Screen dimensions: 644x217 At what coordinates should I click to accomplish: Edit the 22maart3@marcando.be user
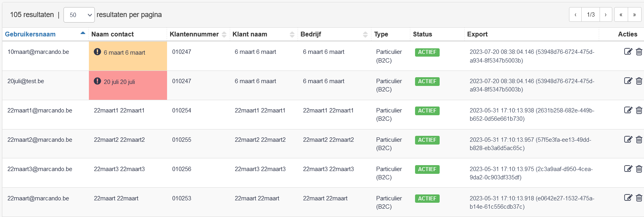(628, 169)
